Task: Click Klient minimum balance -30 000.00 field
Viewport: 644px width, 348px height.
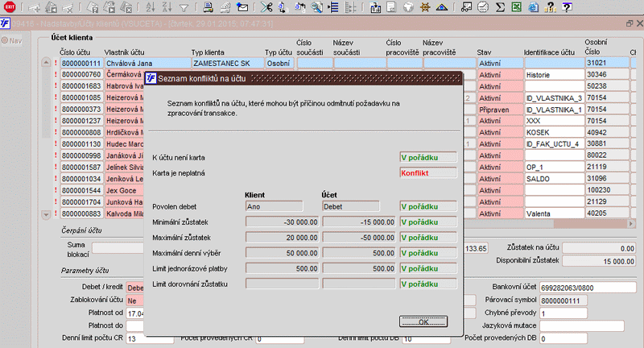Action: point(283,222)
